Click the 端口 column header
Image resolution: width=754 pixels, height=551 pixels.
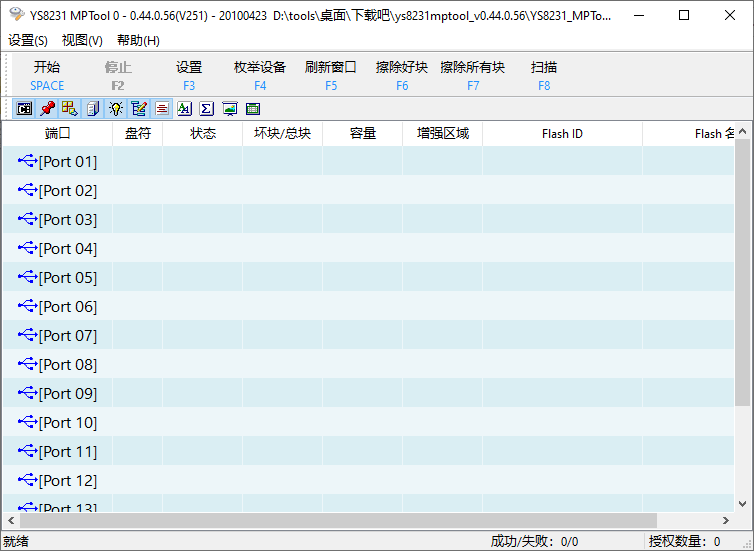pyautogui.click(x=58, y=134)
